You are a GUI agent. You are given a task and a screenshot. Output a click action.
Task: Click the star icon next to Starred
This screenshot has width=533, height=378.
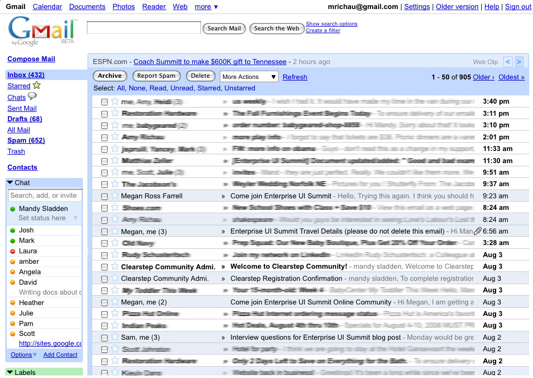[x=37, y=85]
